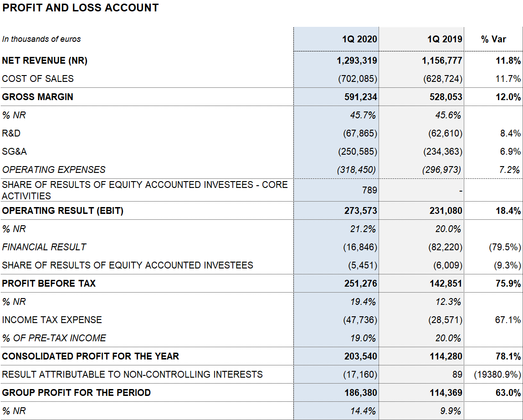
Task: Click the 6.9% SG&A variance
Action: [510, 152]
